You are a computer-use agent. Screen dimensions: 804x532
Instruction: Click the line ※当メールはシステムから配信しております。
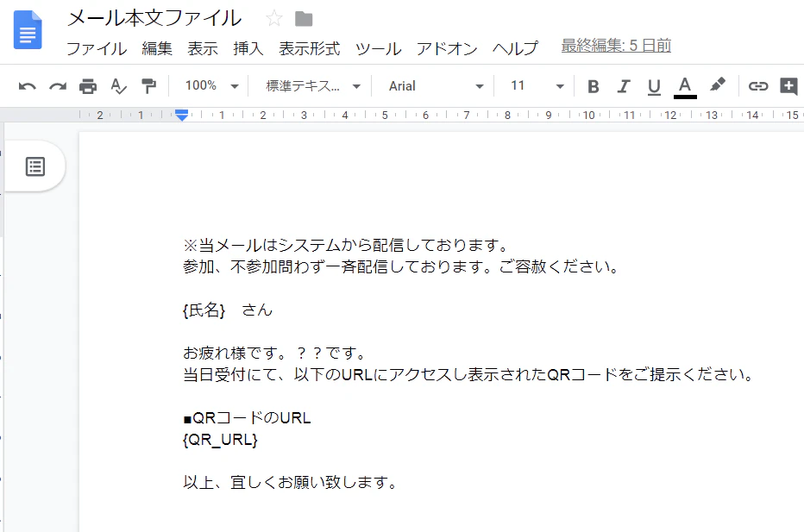(346, 246)
